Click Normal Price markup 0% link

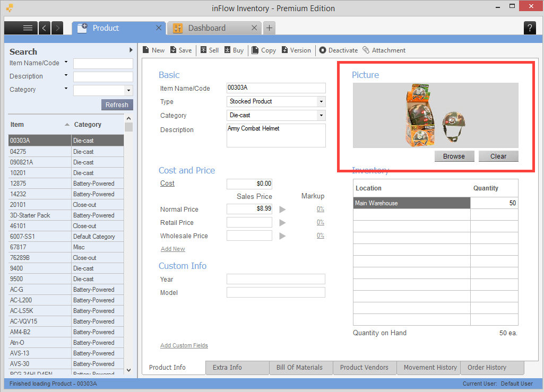tap(320, 209)
